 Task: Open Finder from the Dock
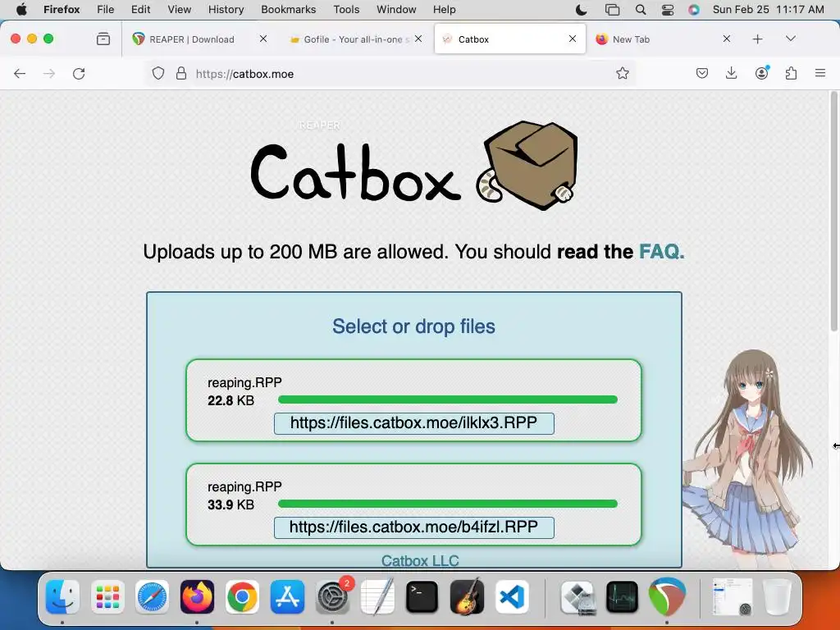(62, 596)
